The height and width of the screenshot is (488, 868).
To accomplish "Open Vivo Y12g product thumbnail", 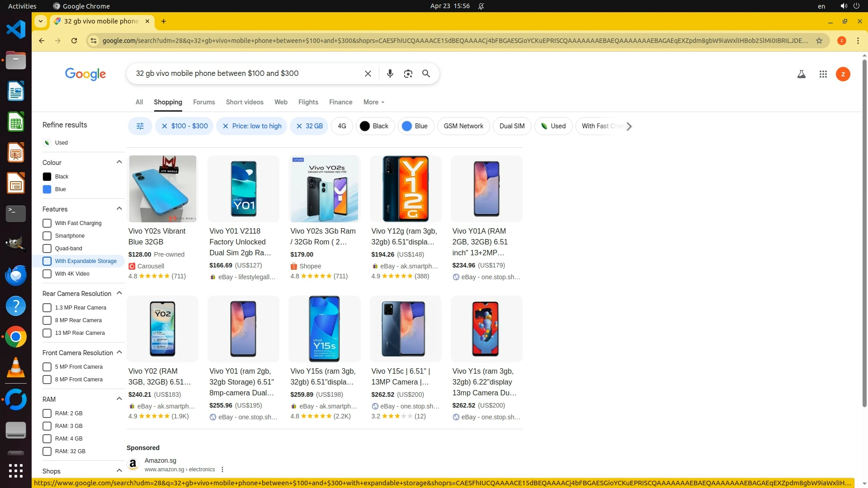I will [406, 189].
